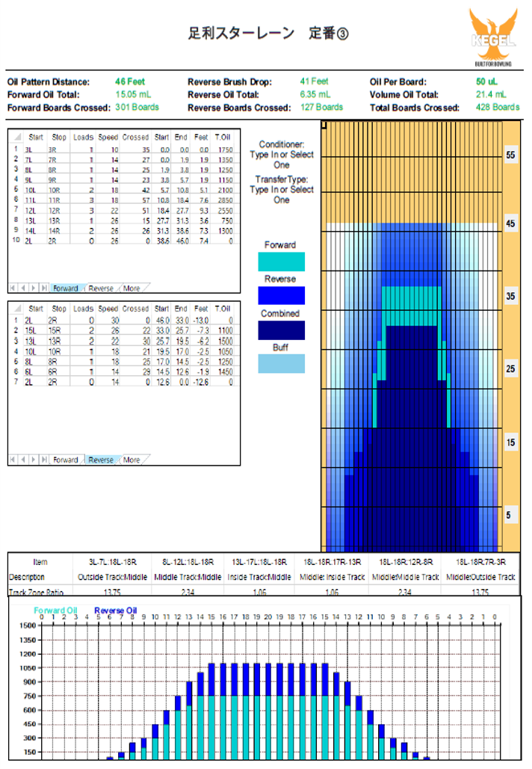Image resolution: width=532 pixels, height=769 pixels.
Task: Click the Forward legend color swatch
Action: [281, 262]
